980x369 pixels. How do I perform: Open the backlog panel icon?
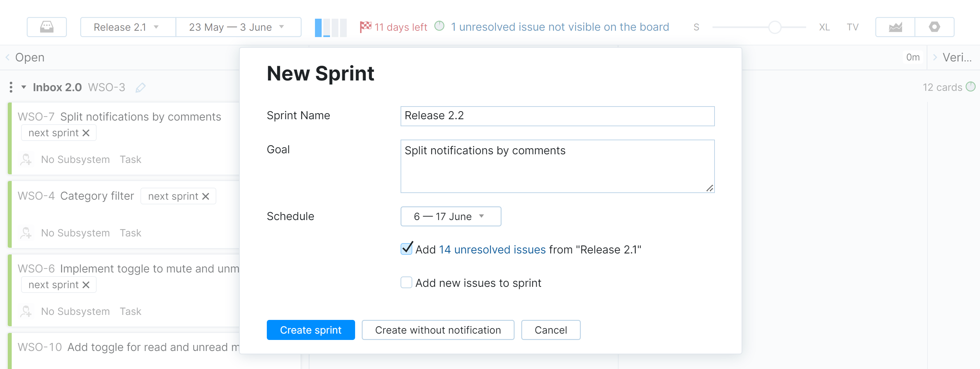(x=46, y=27)
